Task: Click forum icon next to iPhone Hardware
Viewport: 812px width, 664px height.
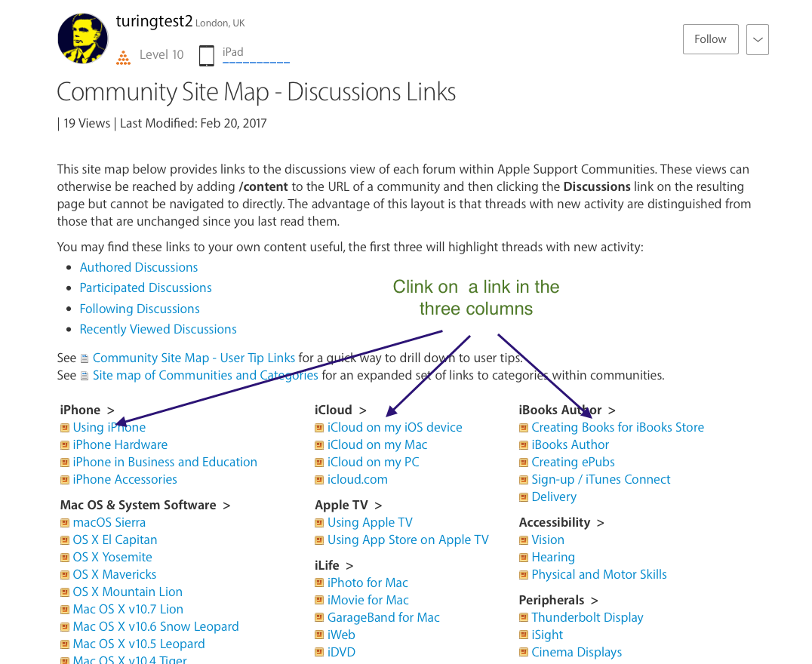Action: coord(65,445)
